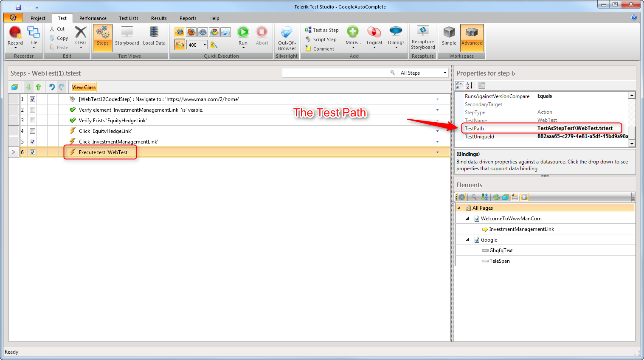Add a Test as Step
Image resolution: width=644 pixels, height=360 pixels.
(322, 30)
